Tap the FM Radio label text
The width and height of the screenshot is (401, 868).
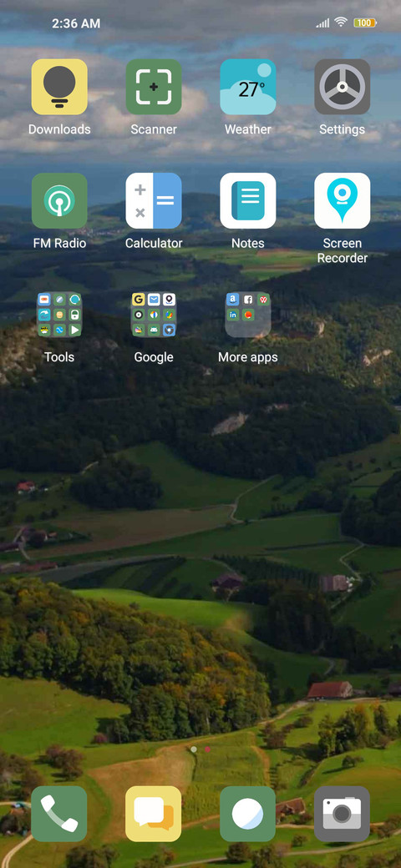59,244
